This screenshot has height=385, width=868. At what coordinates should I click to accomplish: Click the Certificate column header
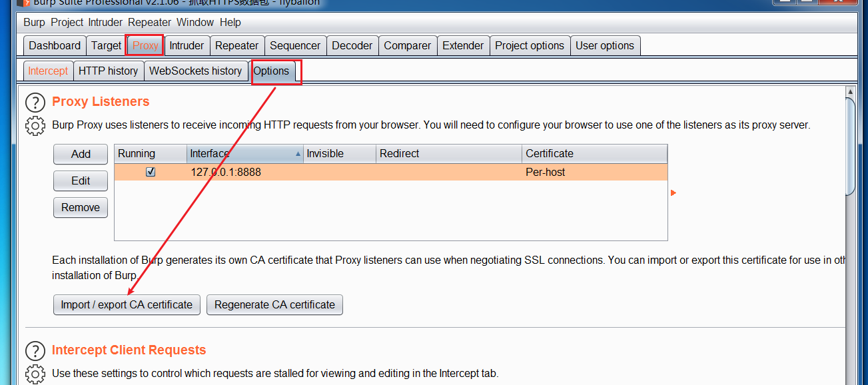click(594, 153)
